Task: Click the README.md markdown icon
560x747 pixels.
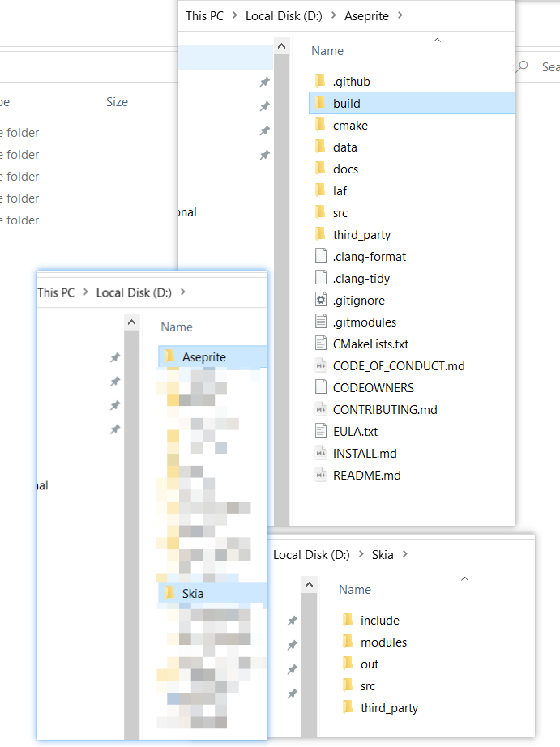Action: point(321,475)
